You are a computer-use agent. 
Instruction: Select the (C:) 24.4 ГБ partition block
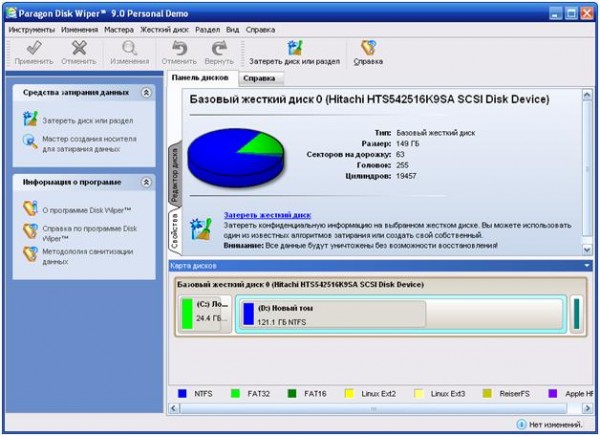205,314
